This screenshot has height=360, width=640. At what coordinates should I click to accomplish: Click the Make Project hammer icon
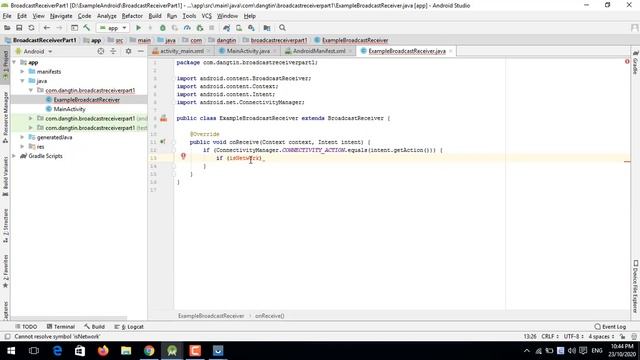tap(87, 28)
